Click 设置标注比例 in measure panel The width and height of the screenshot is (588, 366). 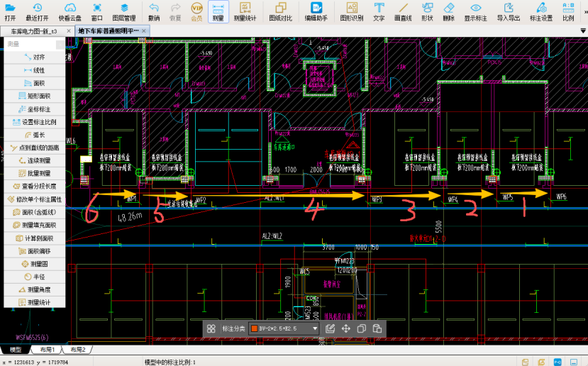[x=35, y=122]
